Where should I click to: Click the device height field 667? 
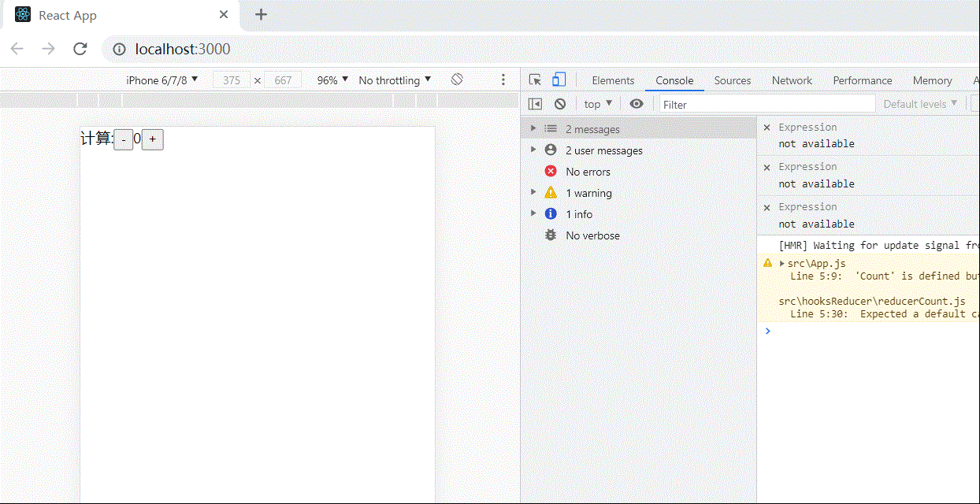[x=283, y=80]
